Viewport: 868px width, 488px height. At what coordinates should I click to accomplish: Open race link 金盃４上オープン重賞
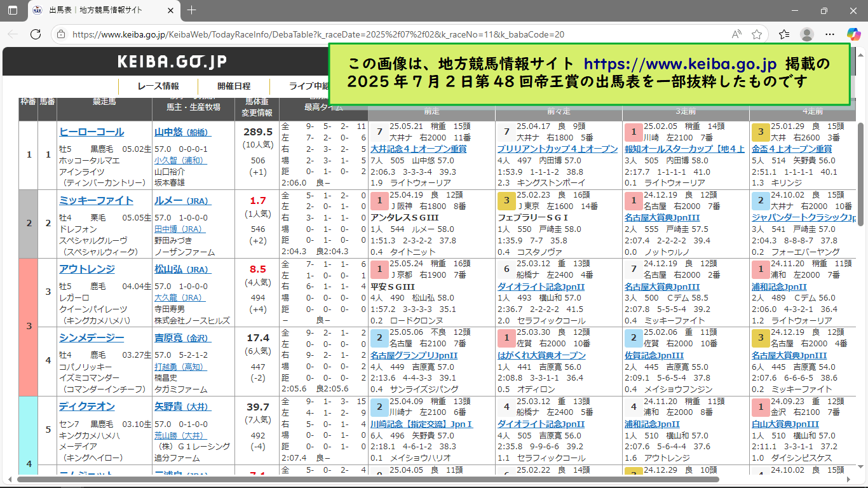click(x=792, y=149)
